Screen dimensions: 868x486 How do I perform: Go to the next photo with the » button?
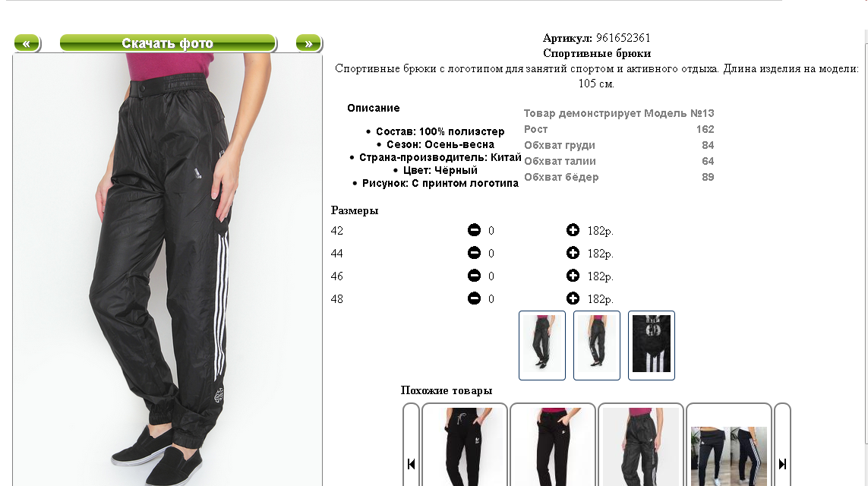308,43
